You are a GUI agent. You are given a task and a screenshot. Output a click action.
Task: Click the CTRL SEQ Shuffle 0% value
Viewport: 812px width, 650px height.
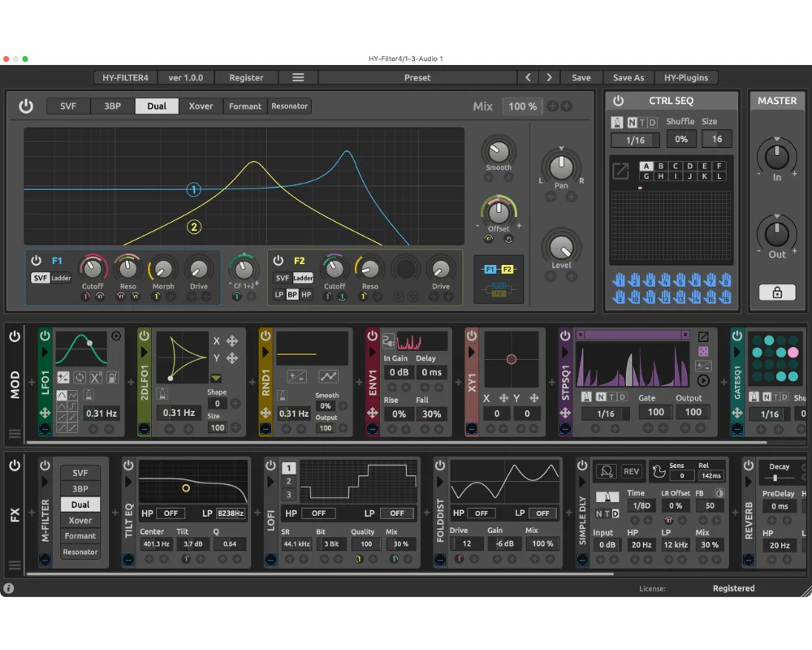[x=681, y=139]
